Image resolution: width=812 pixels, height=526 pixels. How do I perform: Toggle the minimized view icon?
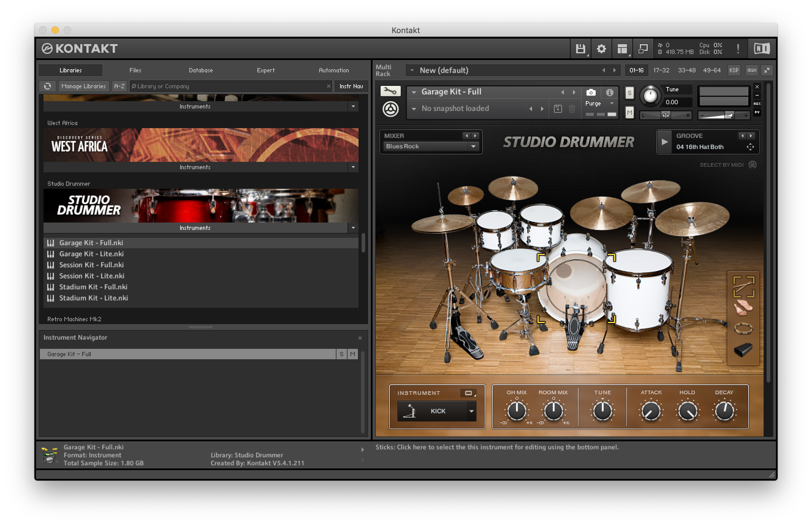pyautogui.click(x=643, y=49)
